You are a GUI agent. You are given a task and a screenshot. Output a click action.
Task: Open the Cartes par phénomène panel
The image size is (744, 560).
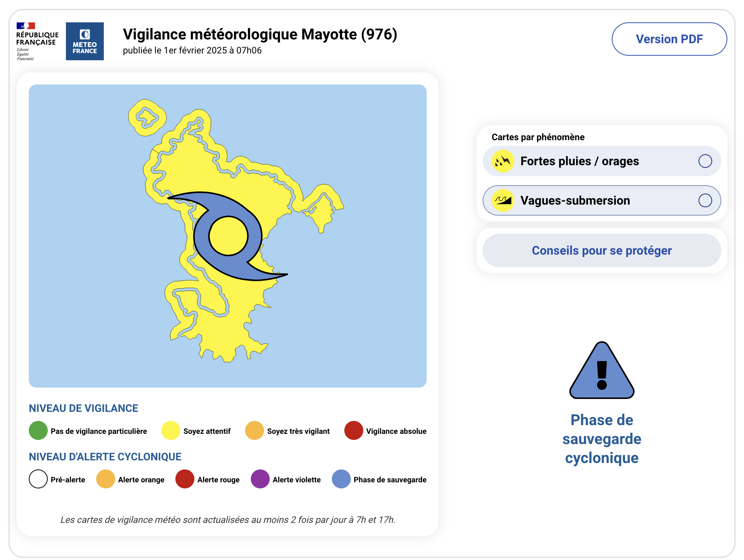click(538, 137)
